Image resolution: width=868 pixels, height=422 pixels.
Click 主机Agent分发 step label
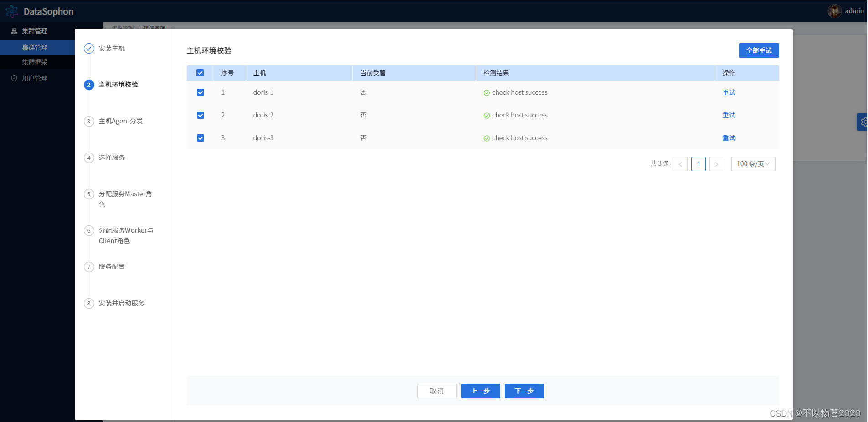[x=121, y=121]
